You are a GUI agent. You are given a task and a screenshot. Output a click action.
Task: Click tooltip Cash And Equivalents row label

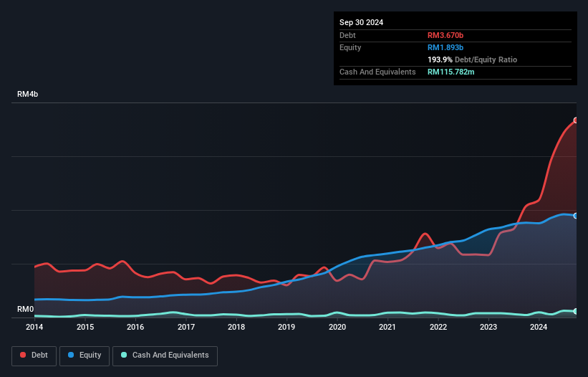click(x=377, y=72)
